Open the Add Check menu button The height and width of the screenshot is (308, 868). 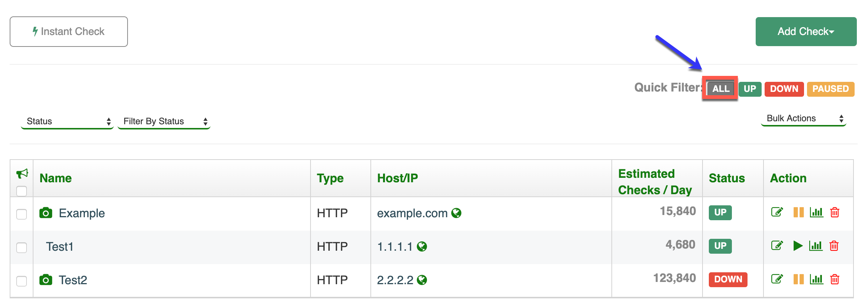pyautogui.click(x=806, y=32)
